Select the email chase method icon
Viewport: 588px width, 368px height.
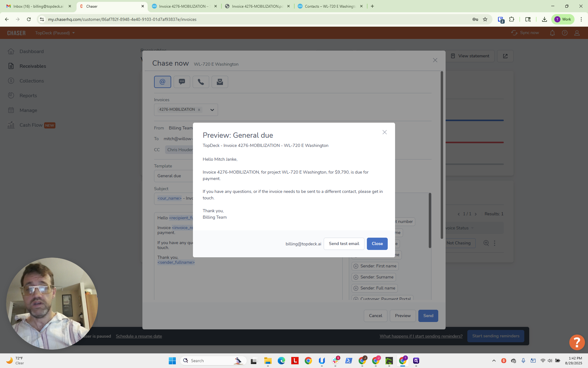162,82
